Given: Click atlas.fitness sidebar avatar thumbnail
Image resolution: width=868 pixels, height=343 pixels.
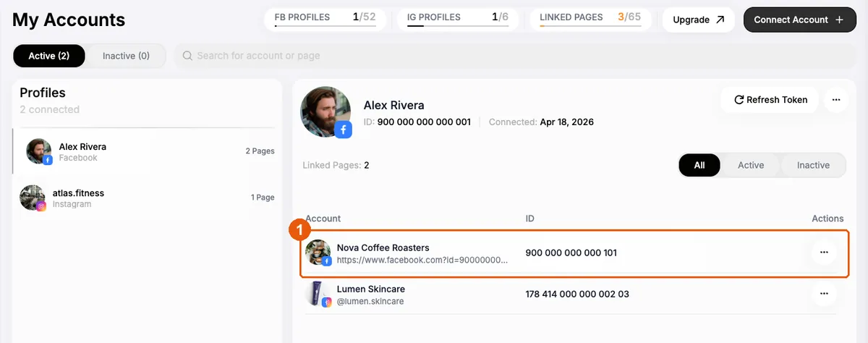Looking at the screenshot, I should (x=33, y=198).
